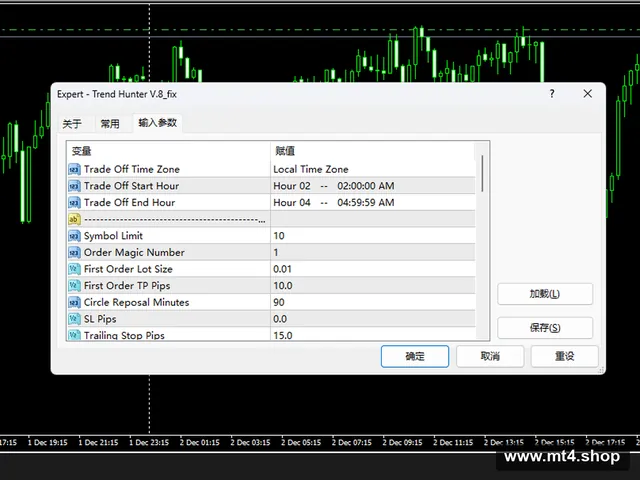
Task: Select the 'First Order Lot Size' variable name
Action: coord(128,269)
